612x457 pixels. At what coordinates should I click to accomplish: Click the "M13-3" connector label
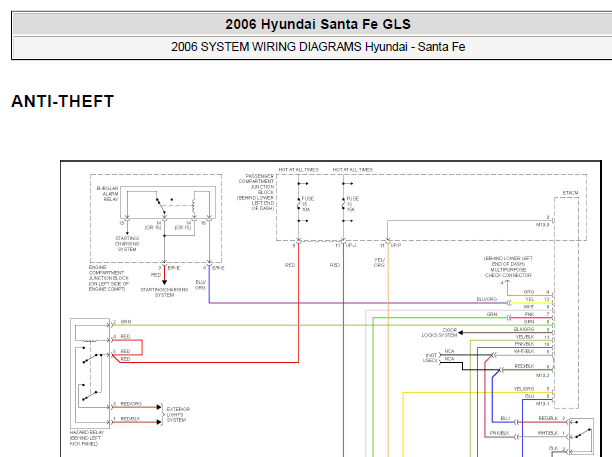542,225
